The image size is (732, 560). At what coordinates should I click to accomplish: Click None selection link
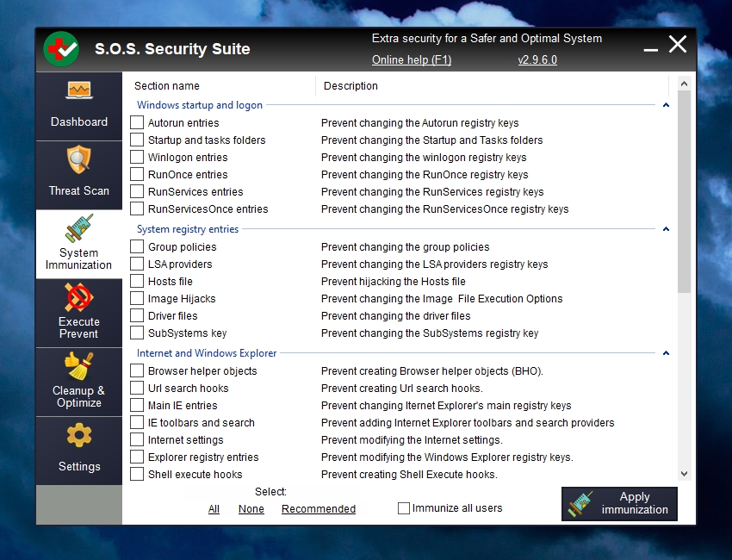pyautogui.click(x=251, y=508)
